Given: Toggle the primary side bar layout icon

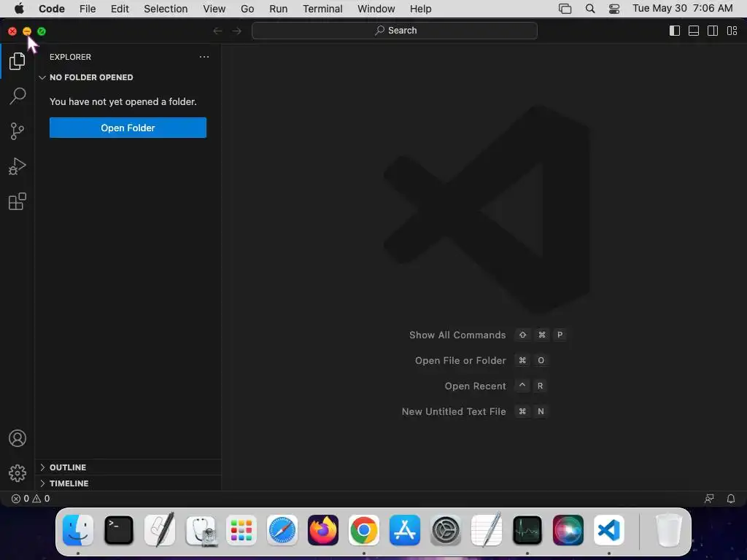Looking at the screenshot, I should click(675, 31).
